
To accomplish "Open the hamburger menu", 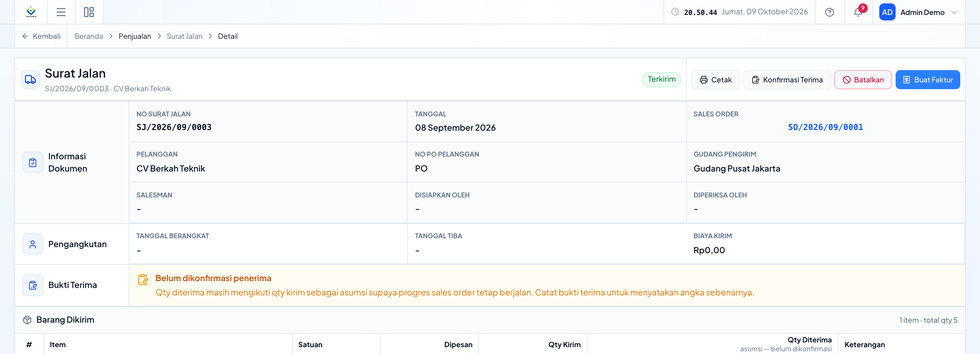I will tap(61, 12).
